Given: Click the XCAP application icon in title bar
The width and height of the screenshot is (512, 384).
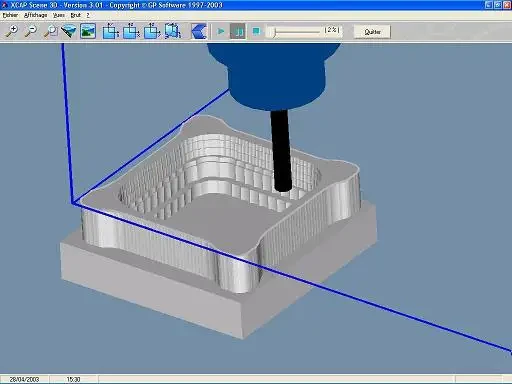Looking at the screenshot, I should [5, 5].
